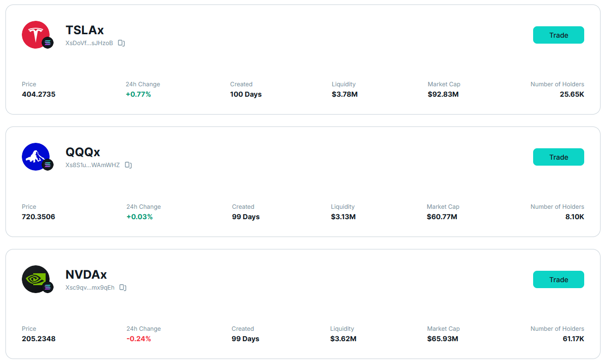Click TSLAx price 404.2735
The image size is (608, 364).
(x=39, y=94)
